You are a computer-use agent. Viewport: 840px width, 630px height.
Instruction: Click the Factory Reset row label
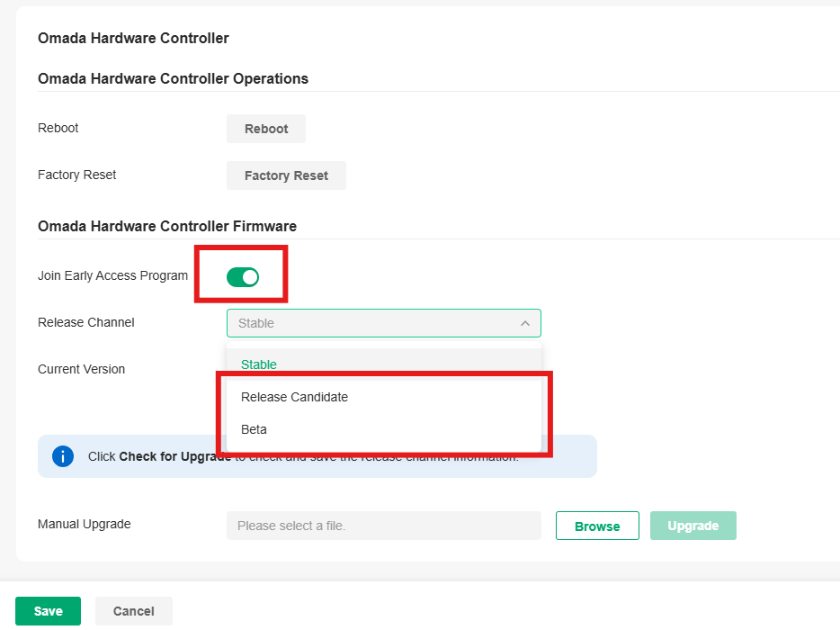(77, 175)
